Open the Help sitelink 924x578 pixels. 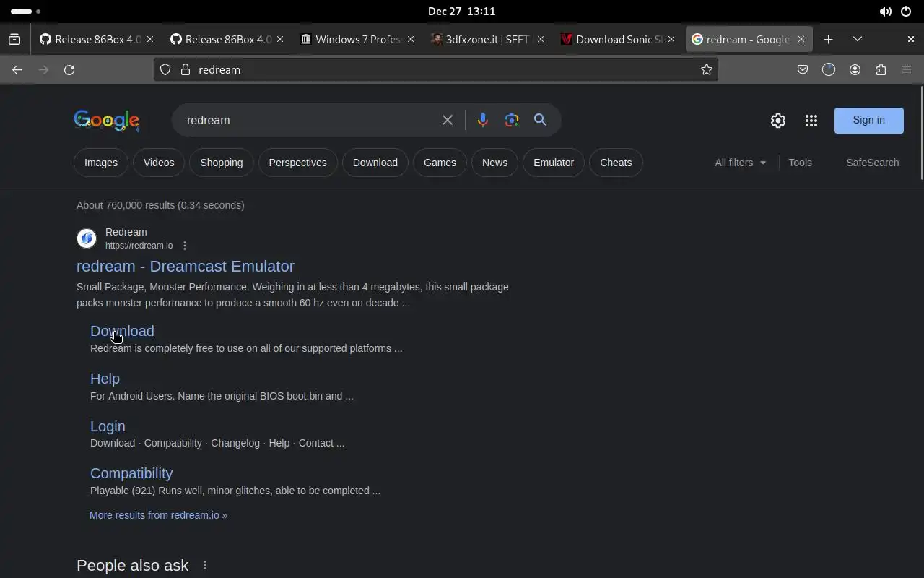coord(105,379)
